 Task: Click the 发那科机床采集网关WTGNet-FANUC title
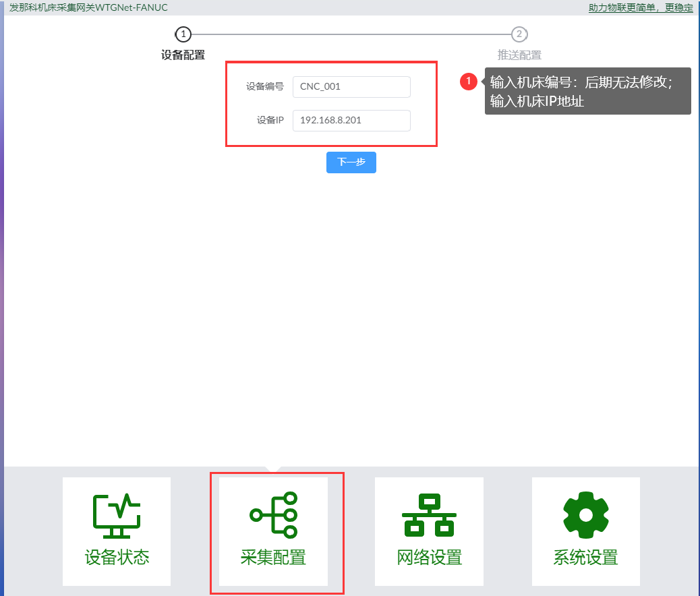(x=88, y=7)
